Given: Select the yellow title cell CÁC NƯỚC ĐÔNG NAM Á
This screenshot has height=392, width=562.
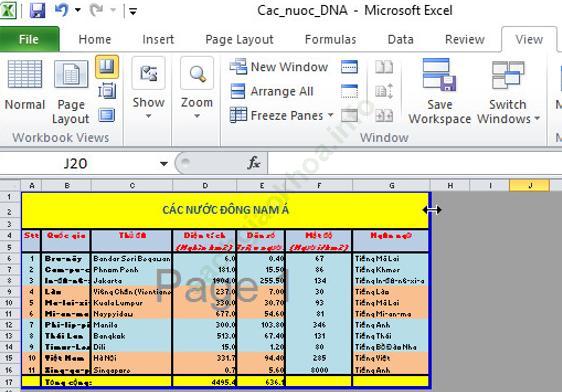Looking at the screenshot, I should click(225, 210).
